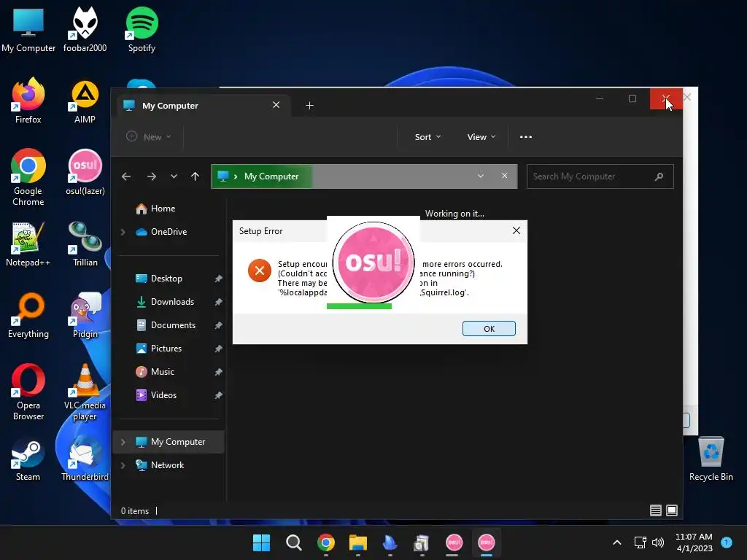Unpin Downloads using its pin icon

pyautogui.click(x=218, y=302)
